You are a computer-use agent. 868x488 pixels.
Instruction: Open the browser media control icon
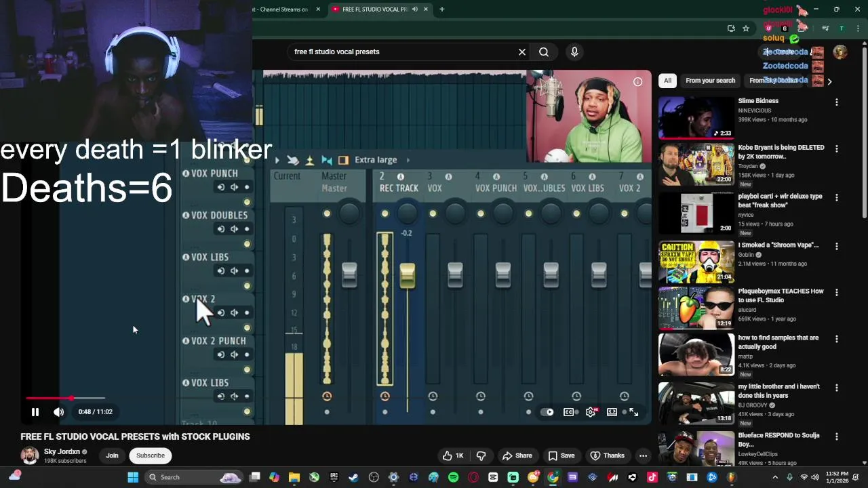(x=825, y=28)
